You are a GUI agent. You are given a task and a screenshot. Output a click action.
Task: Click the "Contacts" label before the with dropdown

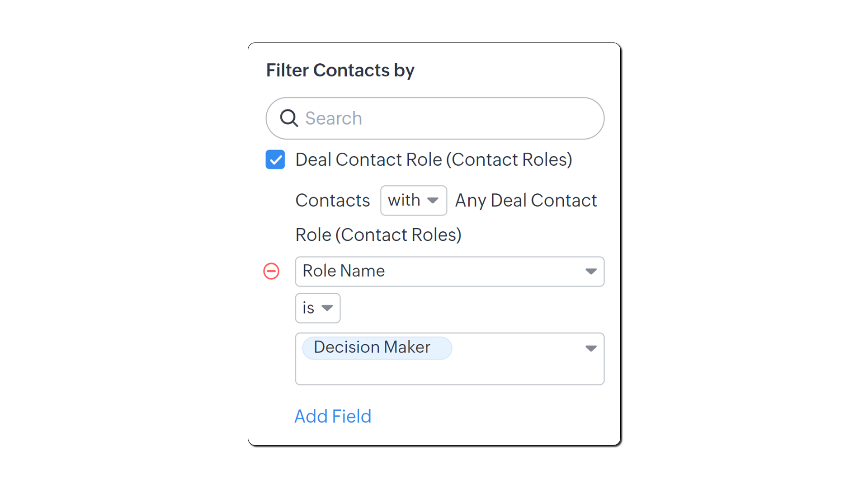tap(332, 200)
